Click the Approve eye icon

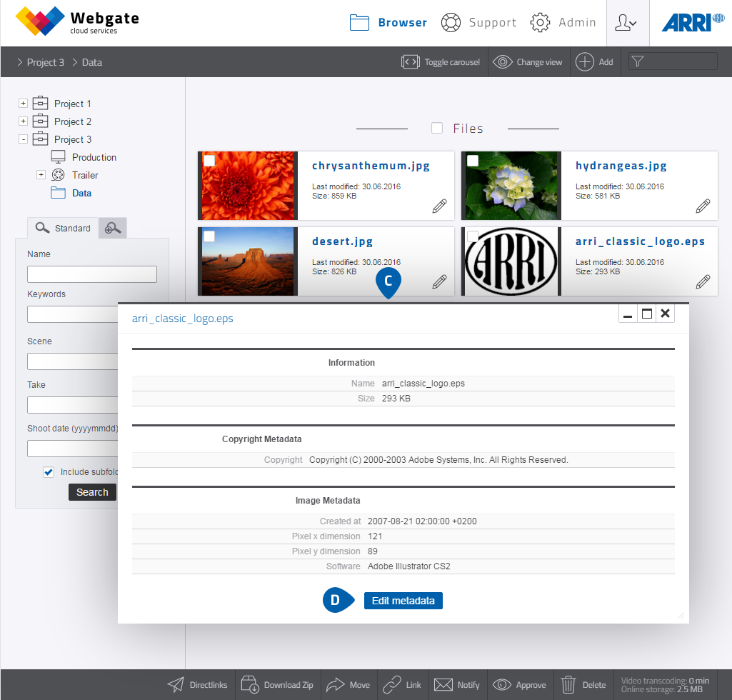[502, 685]
